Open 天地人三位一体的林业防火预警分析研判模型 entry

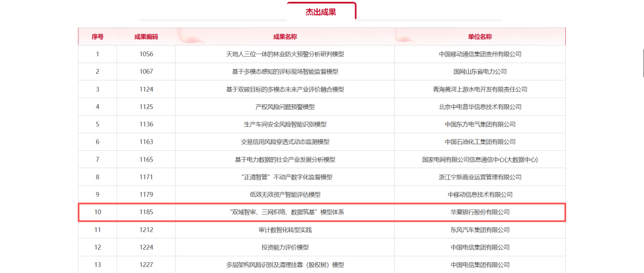(x=285, y=54)
